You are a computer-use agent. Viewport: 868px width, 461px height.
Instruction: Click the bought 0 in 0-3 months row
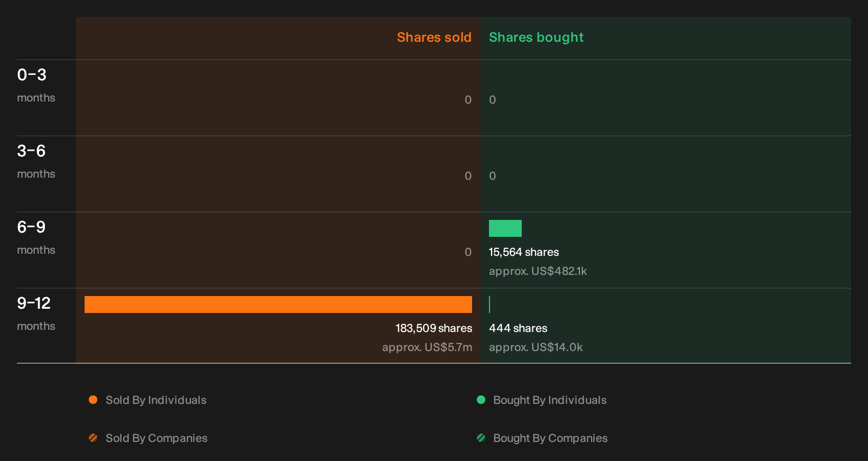click(x=493, y=100)
